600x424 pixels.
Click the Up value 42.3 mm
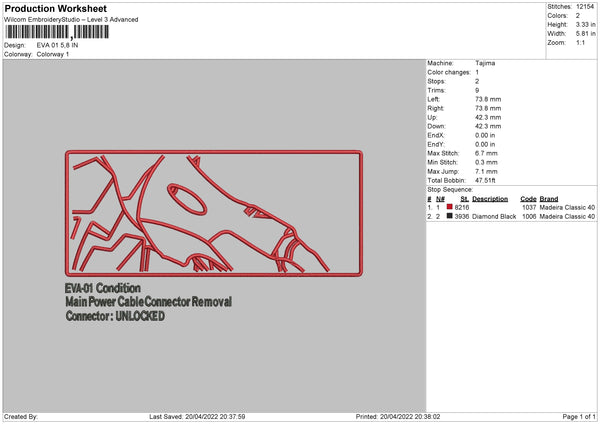pos(488,117)
